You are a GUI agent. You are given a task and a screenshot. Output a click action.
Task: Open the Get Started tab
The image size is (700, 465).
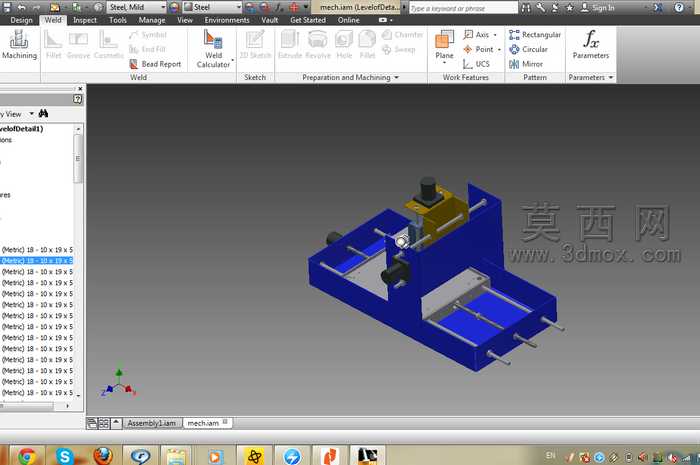coord(308,20)
